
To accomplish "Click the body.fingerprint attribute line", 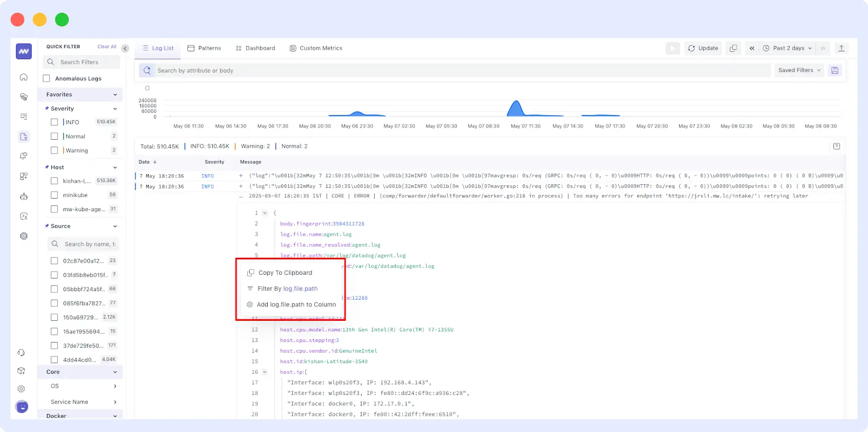I will pos(322,223).
